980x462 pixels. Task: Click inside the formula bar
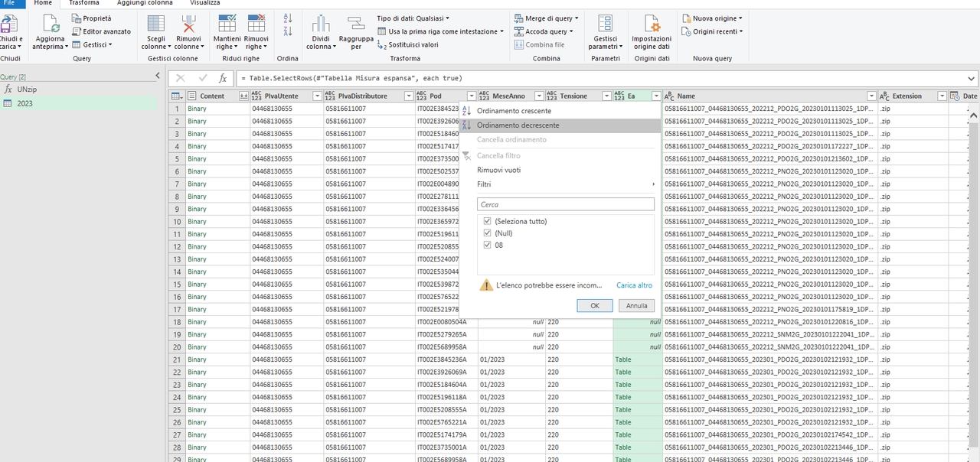(x=599, y=78)
